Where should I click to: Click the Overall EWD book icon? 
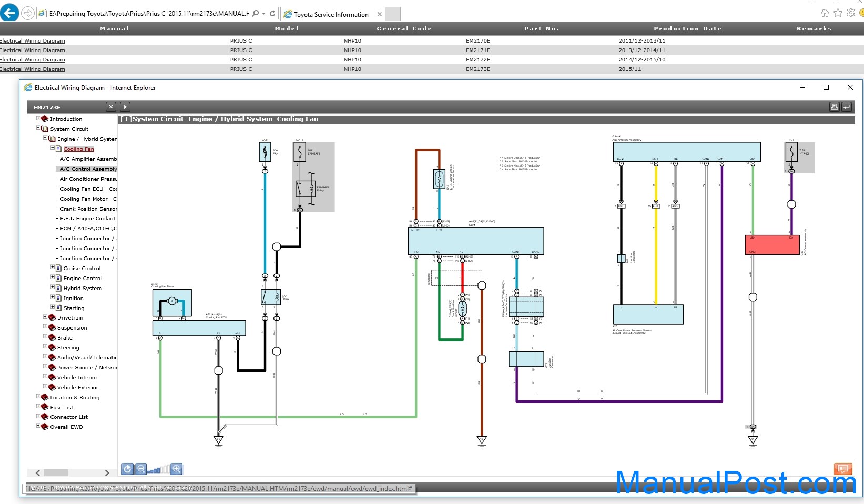click(x=45, y=427)
